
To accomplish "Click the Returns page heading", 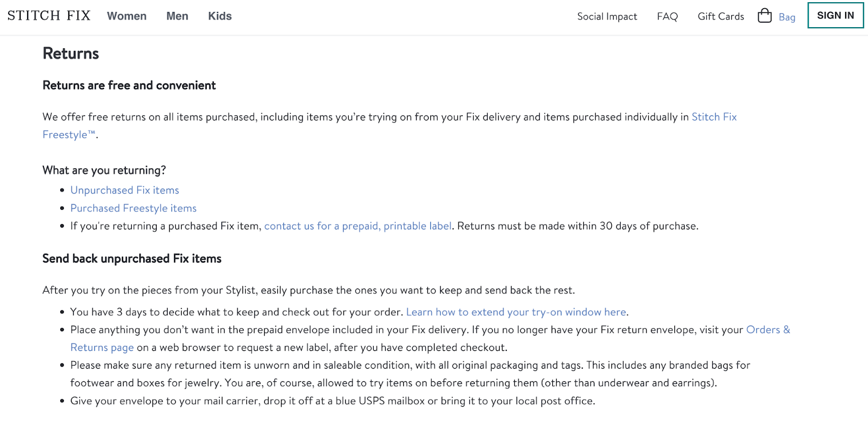I will tap(71, 54).
